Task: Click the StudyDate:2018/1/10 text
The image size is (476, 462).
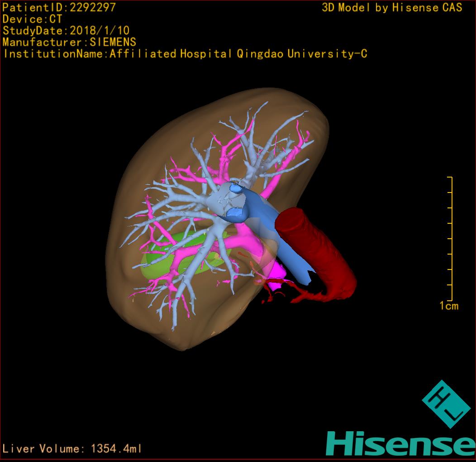Action: pos(66,30)
